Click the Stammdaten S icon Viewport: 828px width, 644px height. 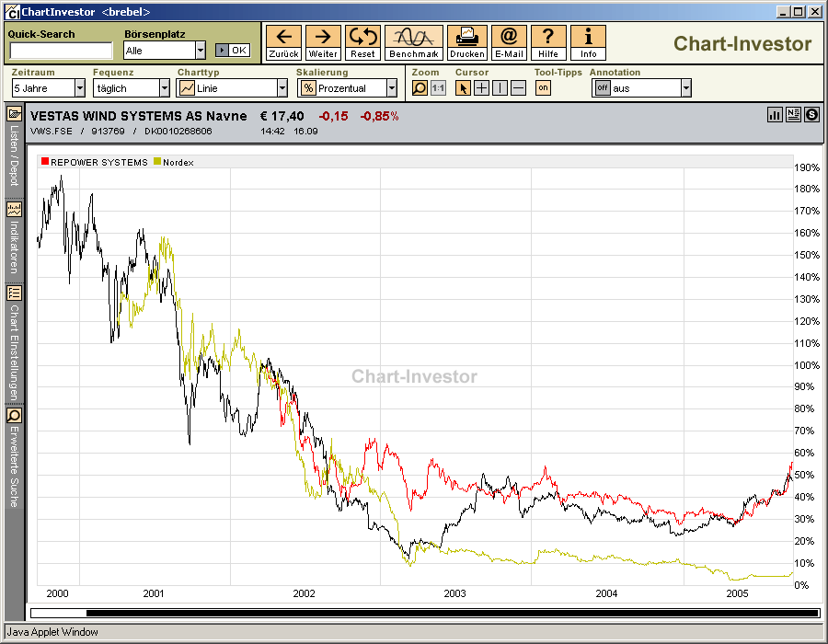(x=811, y=115)
